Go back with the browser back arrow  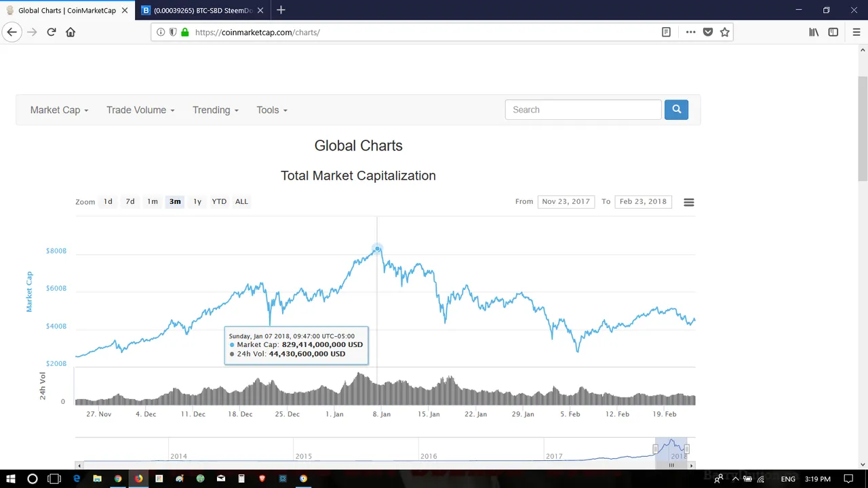[x=12, y=32]
